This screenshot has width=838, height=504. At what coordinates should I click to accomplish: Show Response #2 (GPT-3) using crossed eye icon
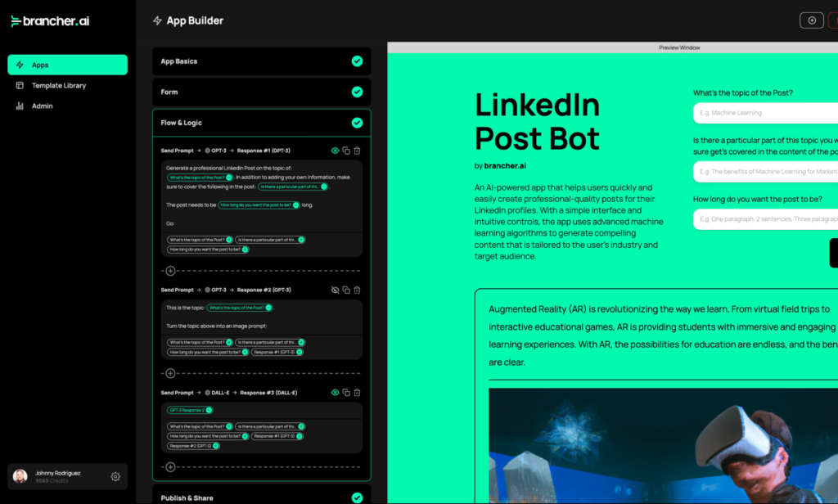(x=335, y=290)
